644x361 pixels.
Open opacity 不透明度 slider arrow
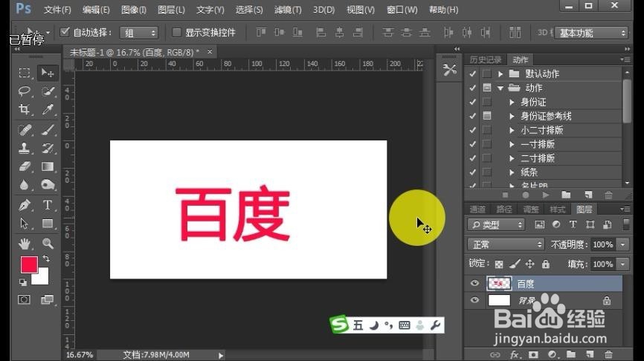pyautogui.click(x=623, y=244)
